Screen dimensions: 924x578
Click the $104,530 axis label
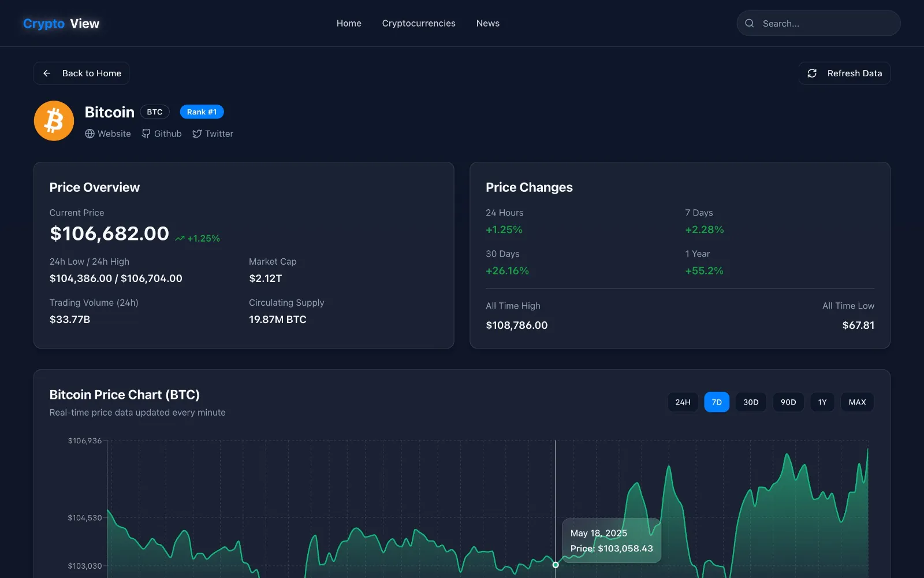(x=85, y=518)
